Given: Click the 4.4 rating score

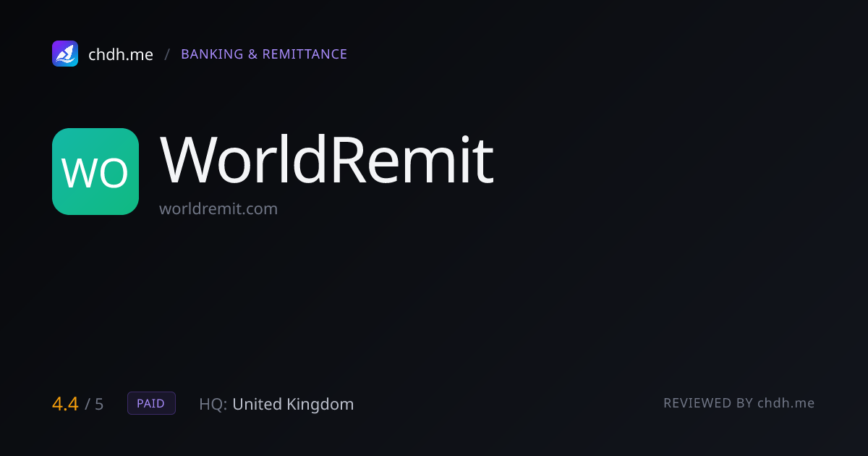Looking at the screenshot, I should (65, 404).
